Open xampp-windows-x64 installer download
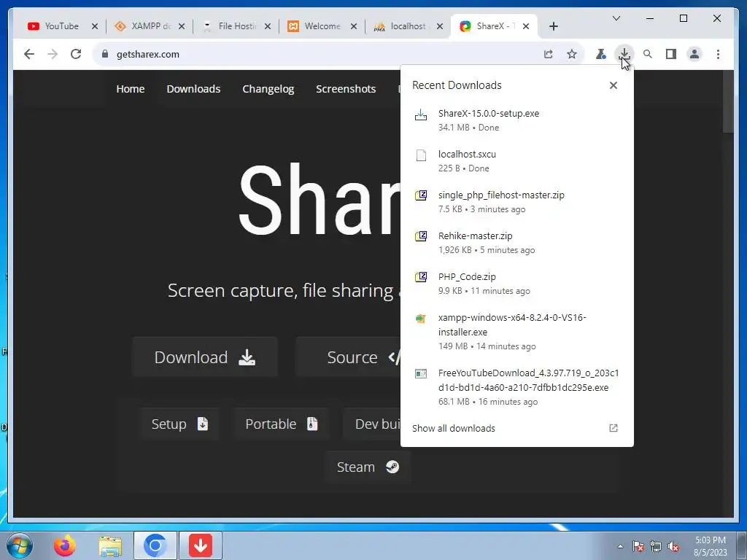This screenshot has width=747, height=560. coord(517,332)
